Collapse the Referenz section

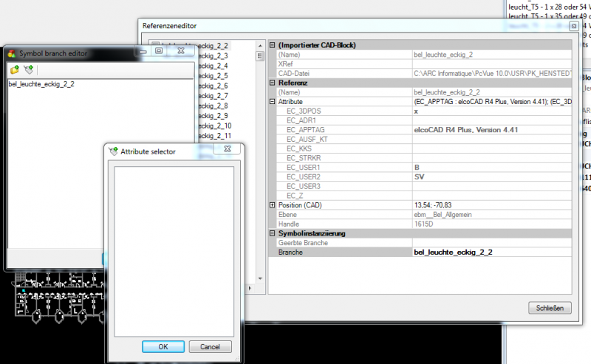point(272,83)
